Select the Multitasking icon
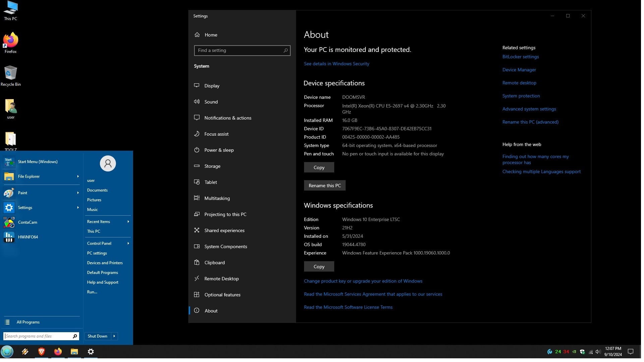644x362 pixels. tap(197, 198)
